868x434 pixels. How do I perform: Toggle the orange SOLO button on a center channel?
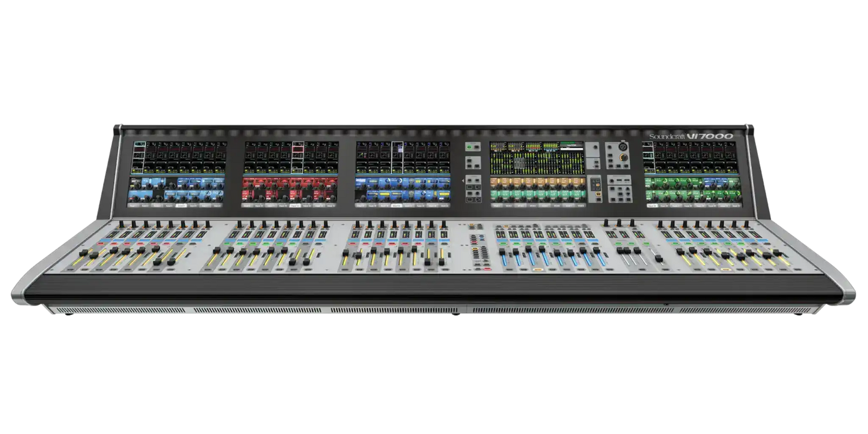pos(538,270)
